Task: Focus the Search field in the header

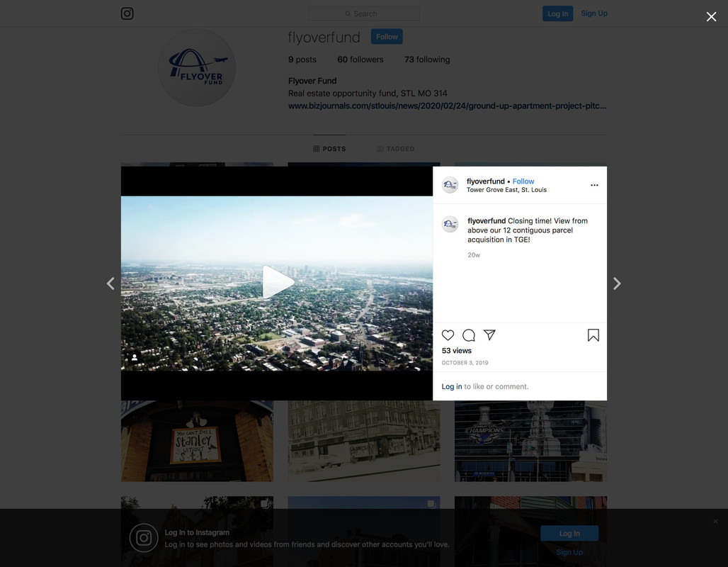Action: [363, 13]
